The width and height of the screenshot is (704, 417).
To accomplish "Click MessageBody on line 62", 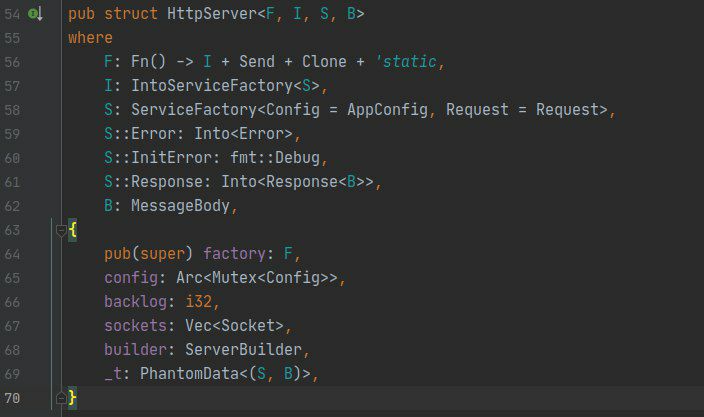I will (x=180, y=206).
